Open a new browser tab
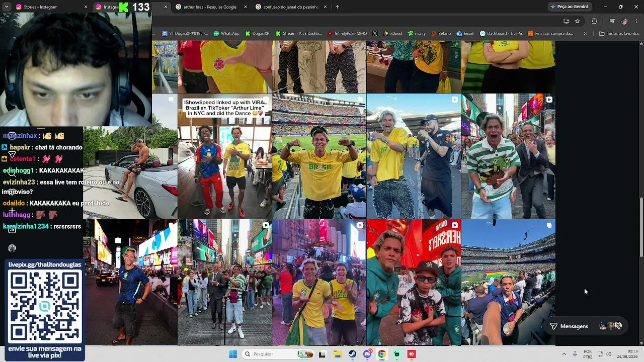Image resolution: width=644 pixels, height=362 pixels. tap(337, 7)
